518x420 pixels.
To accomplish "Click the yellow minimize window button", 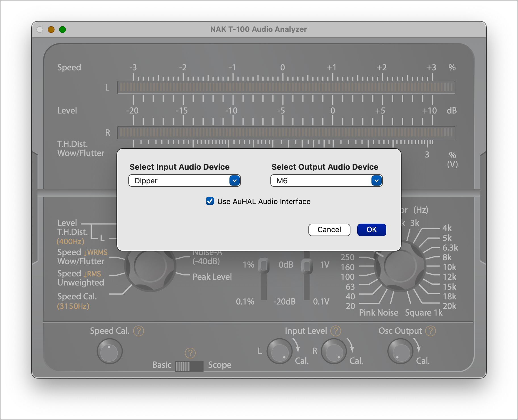I will pyautogui.click(x=51, y=30).
